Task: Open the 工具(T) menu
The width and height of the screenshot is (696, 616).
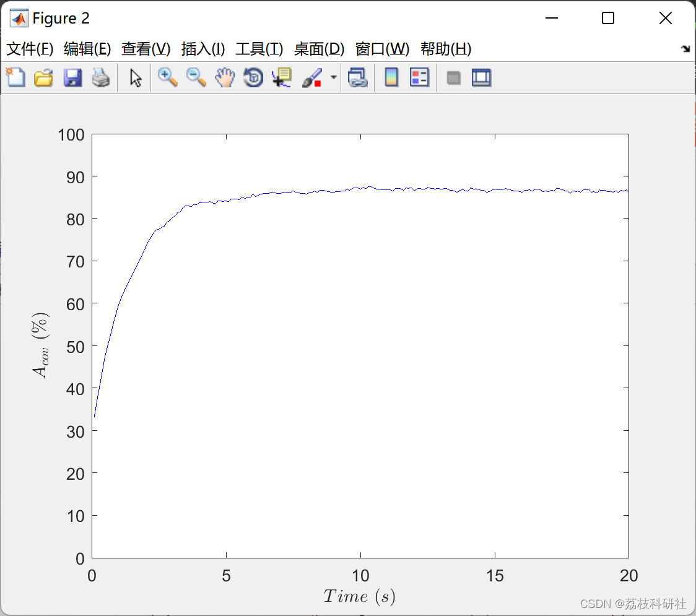Action: coord(259,49)
